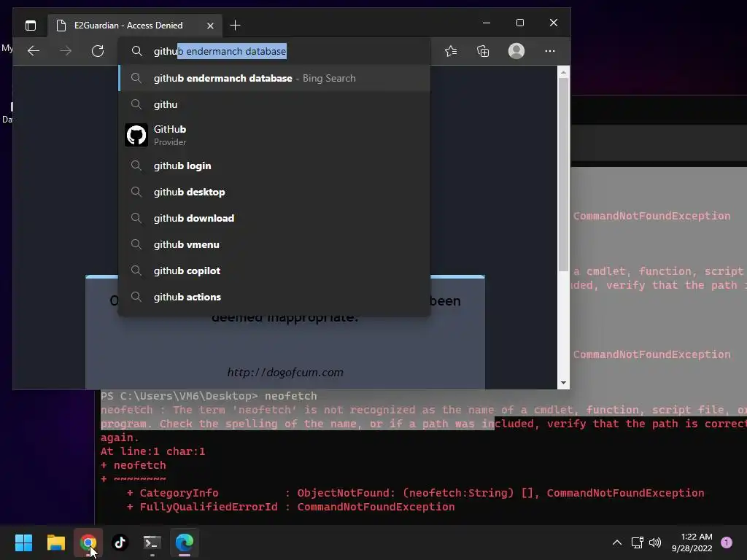
Task: Select the GitHub Provider suggestion
Action: tap(274, 135)
